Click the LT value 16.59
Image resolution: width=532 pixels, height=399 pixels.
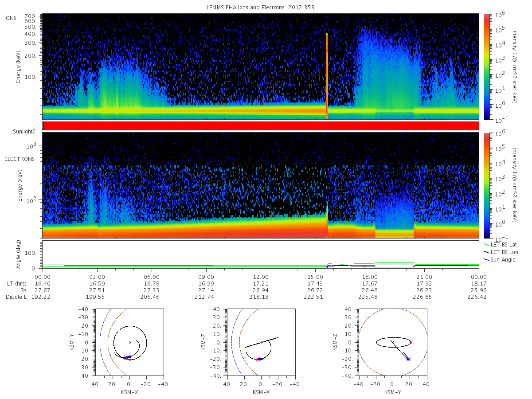tap(97, 283)
